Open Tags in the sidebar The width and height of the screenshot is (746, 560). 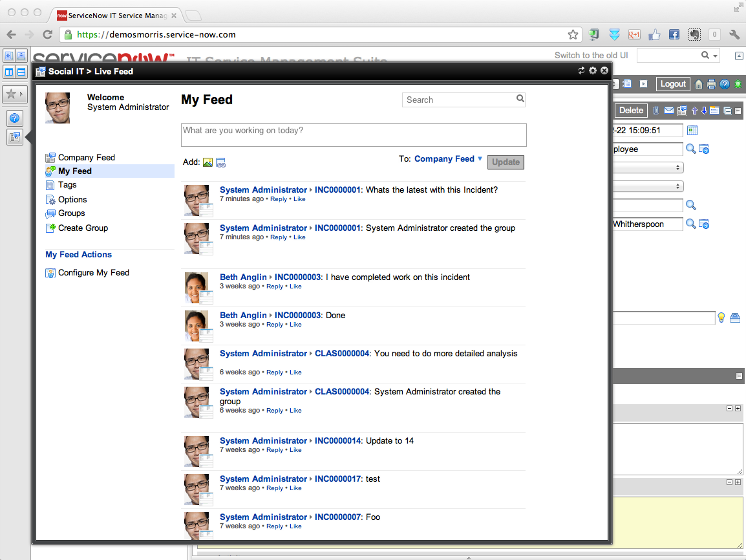(x=67, y=184)
